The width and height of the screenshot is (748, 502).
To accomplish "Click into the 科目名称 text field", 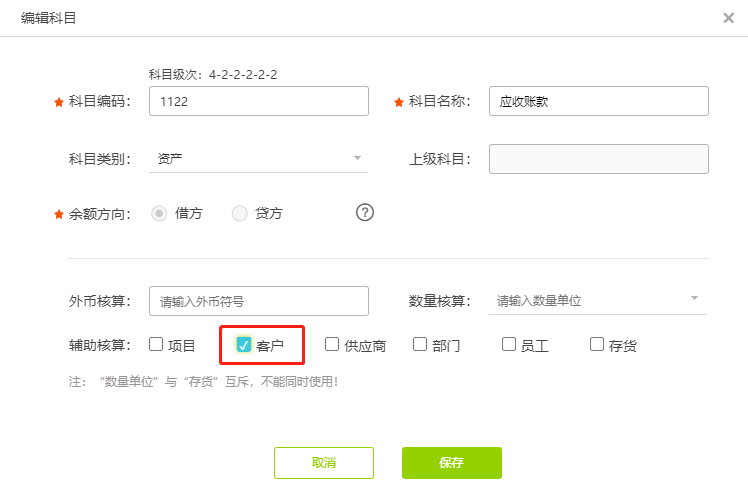I will coord(598,101).
